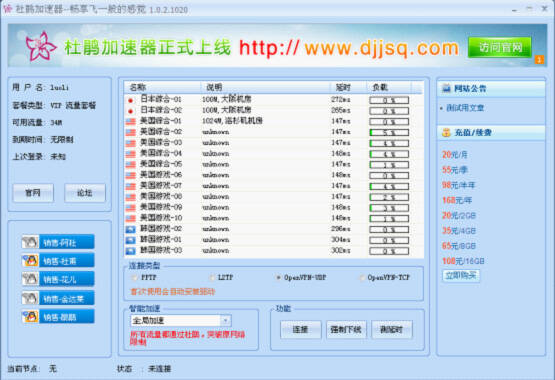Click the 未连接 status text
Screen dimensions: 555x380
click(x=160, y=369)
